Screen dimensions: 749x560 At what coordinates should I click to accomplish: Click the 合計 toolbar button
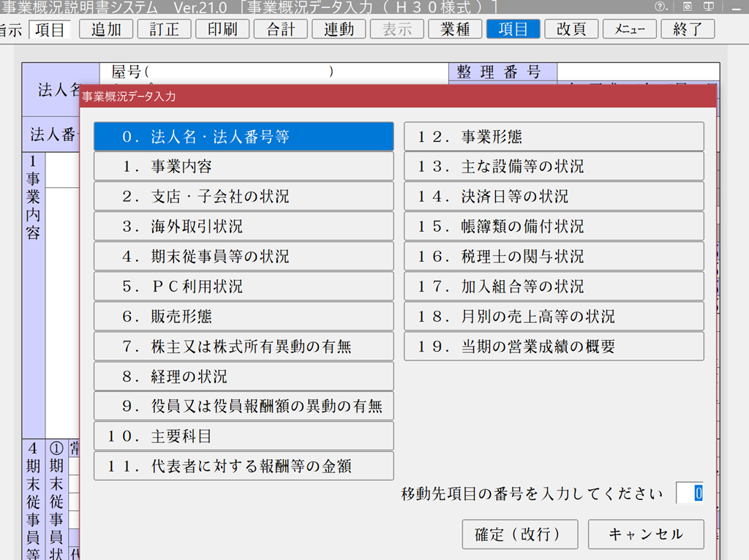point(280,29)
